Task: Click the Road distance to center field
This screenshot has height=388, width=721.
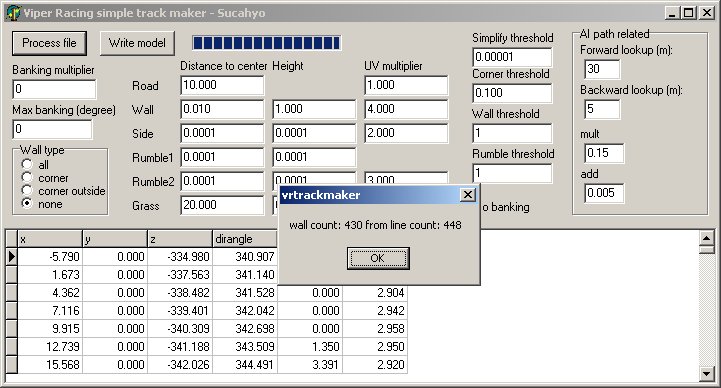Action: pyautogui.click(x=223, y=86)
